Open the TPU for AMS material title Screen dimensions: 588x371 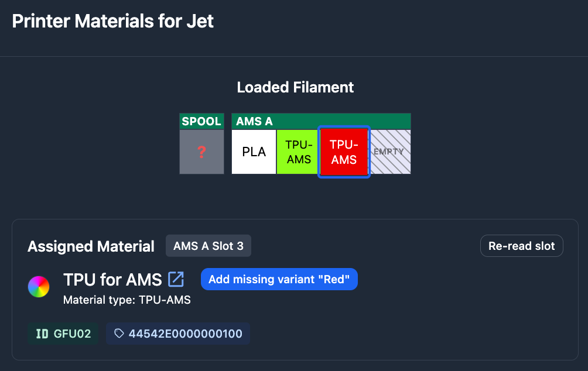coord(112,280)
